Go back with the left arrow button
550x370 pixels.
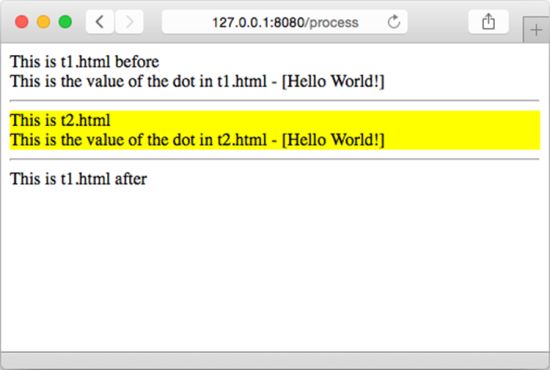[x=100, y=22]
